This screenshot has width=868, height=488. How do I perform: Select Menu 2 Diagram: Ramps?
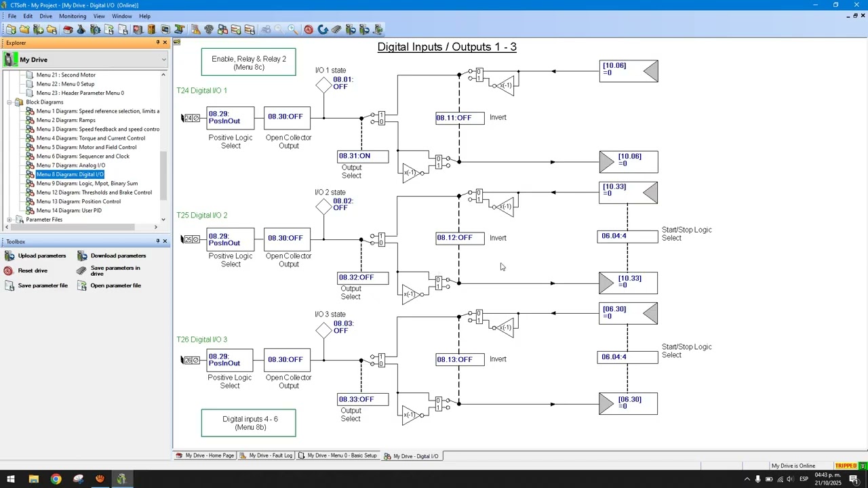(x=66, y=120)
